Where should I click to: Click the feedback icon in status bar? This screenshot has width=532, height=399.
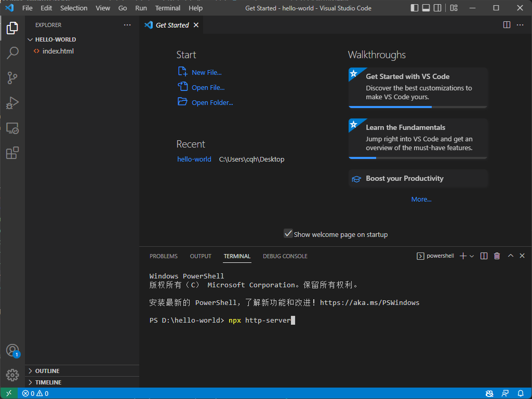505,394
